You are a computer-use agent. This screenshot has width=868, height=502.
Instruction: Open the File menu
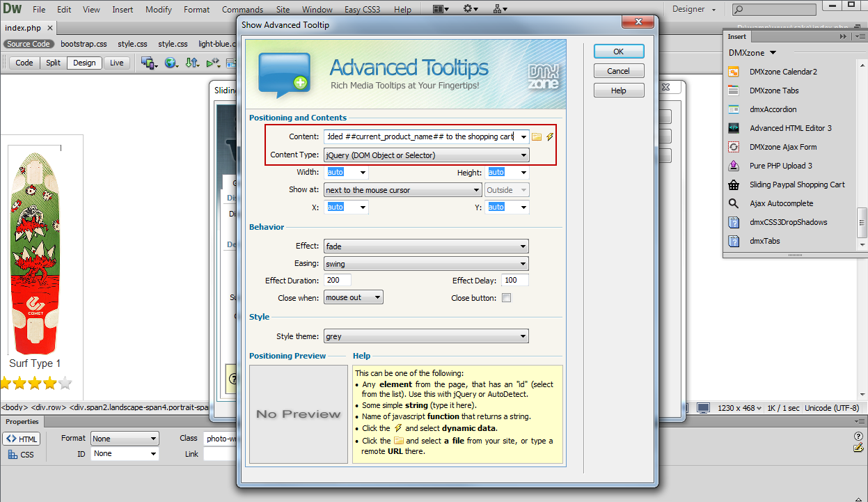[39, 10]
